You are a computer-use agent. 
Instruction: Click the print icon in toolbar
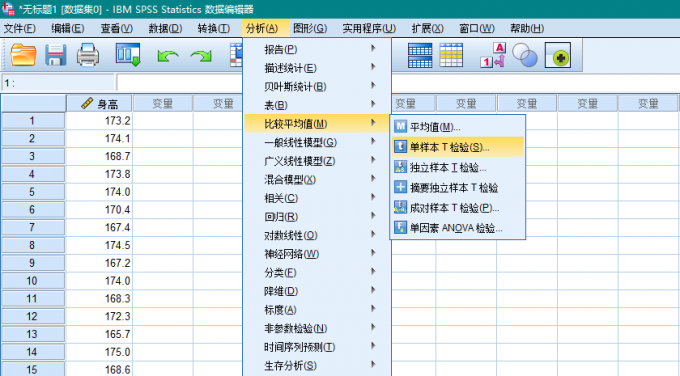[x=88, y=55]
